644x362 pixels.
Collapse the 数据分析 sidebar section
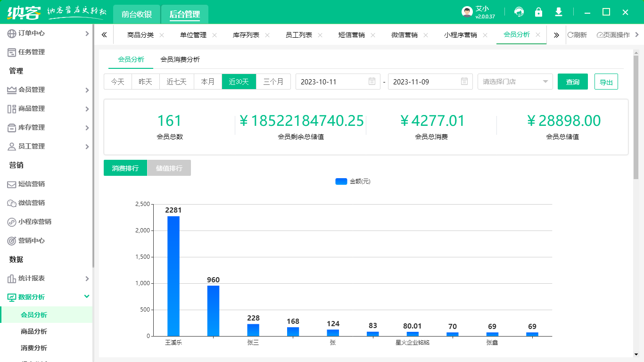click(46, 297)
